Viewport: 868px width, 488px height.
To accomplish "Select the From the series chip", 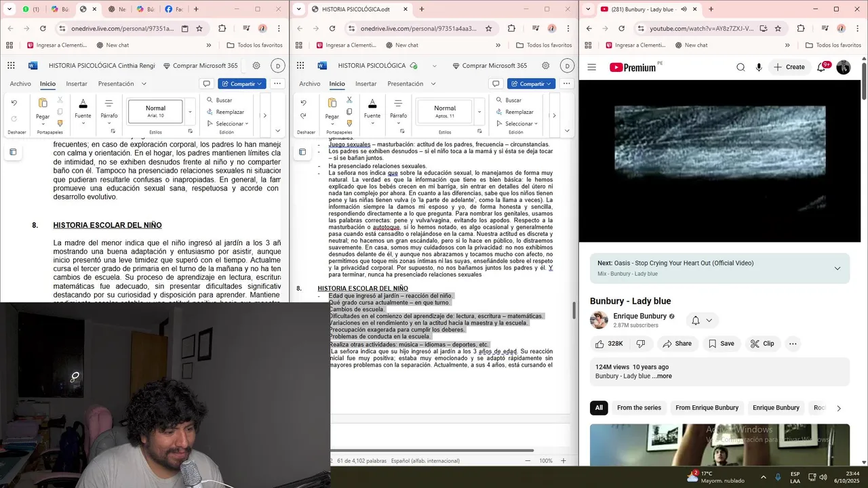I will pos(639,408).
